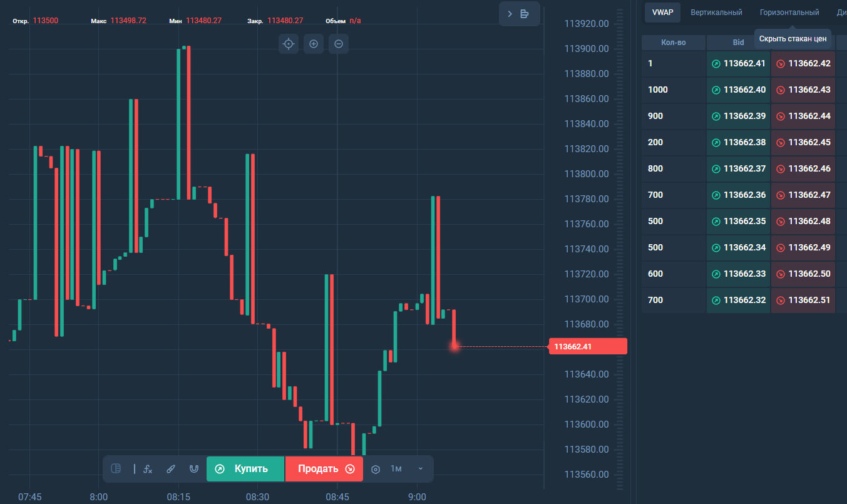Select quantity cell 900
Viewport: 847px width, 504px height.
[x=674, y=116]
